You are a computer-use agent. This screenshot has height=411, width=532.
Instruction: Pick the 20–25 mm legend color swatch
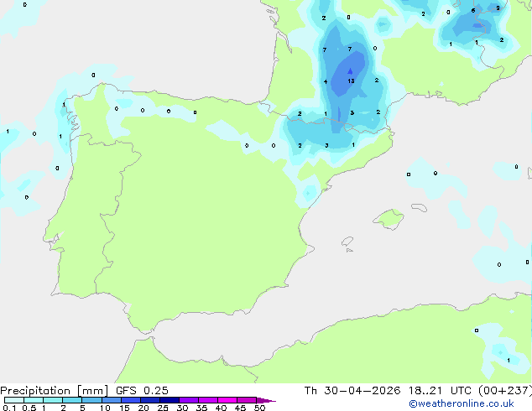[150, 400]
